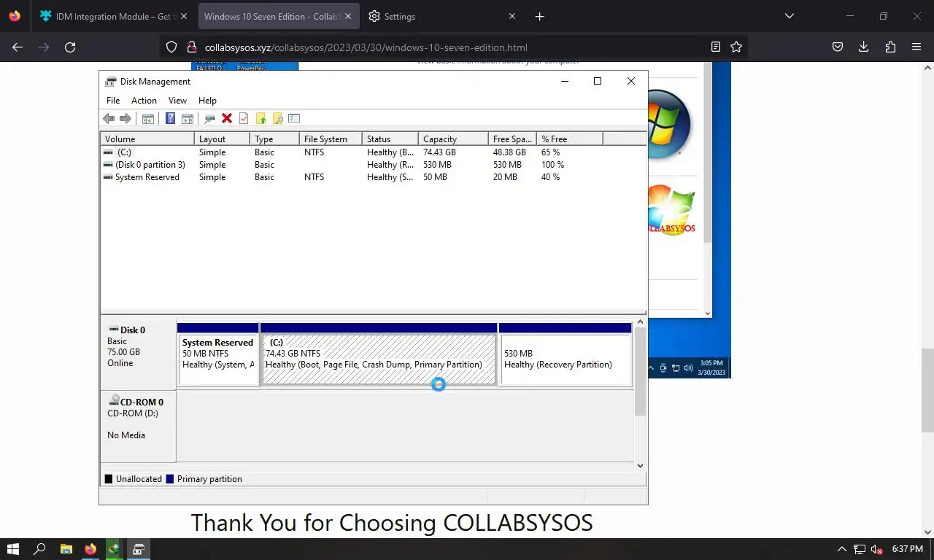934x560 pixels.
Task: Click the disk pane scrollbar down arrow
Action: [x=640, y=465]
